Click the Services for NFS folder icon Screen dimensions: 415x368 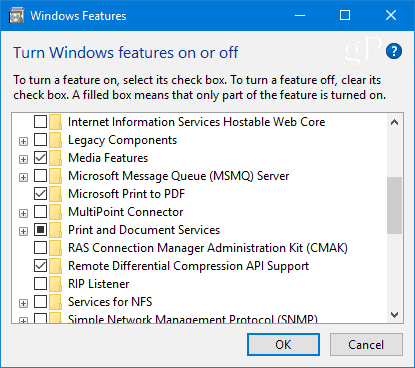(55, 302)
